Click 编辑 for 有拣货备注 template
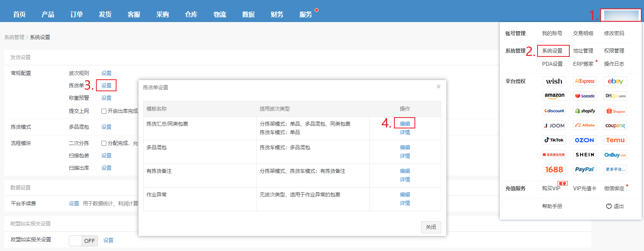 click(x=405, y=171)
